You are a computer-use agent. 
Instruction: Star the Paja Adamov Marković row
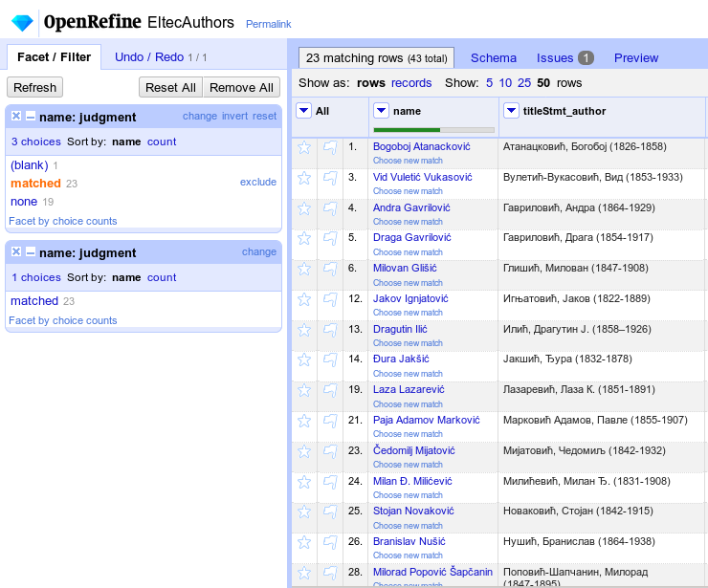click(x=304, y=421)
